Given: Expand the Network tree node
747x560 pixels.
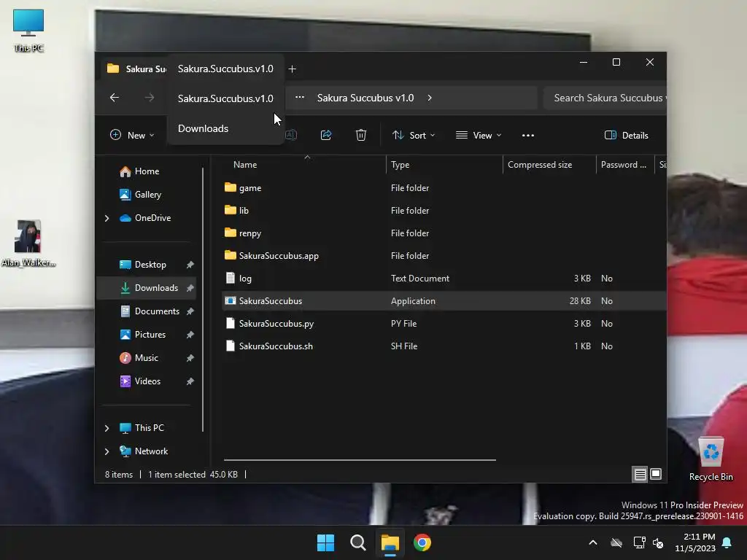Looking at the screenshot, I should (x=107, y=451).
